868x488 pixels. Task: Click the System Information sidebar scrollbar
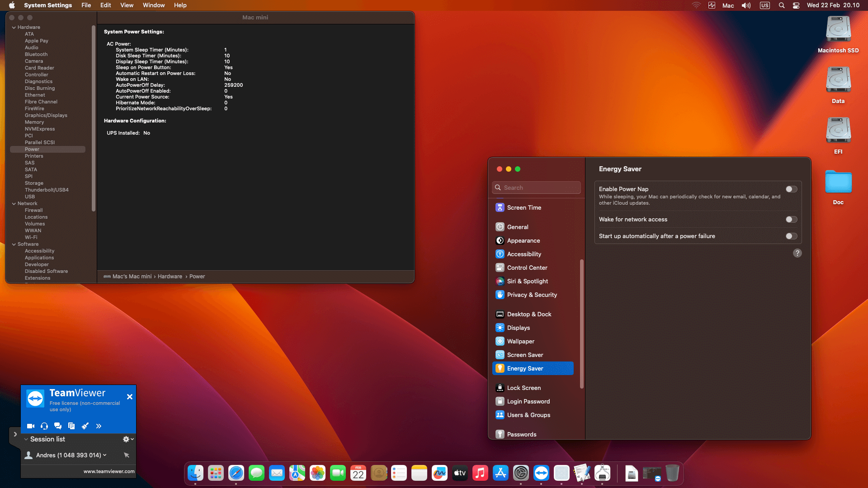94,118
